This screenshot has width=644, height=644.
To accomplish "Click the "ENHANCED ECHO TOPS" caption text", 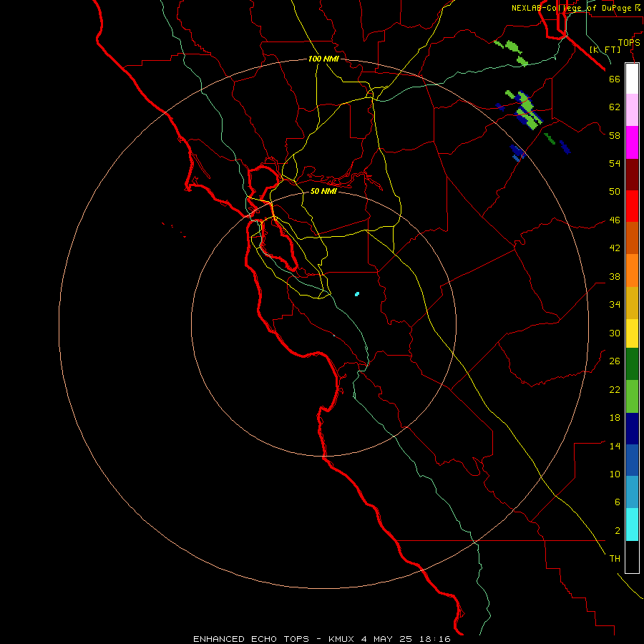I will 251,639.
